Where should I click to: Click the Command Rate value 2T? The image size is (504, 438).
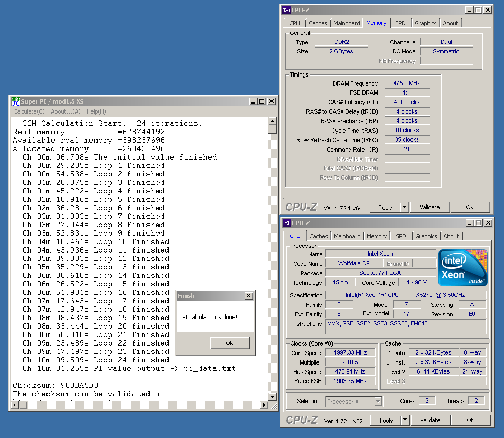407,149
